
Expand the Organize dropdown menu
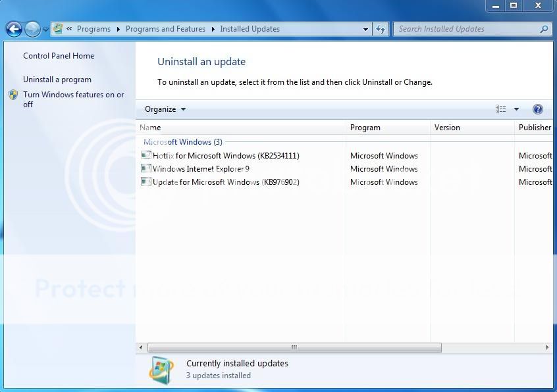(x=165, y=109)
